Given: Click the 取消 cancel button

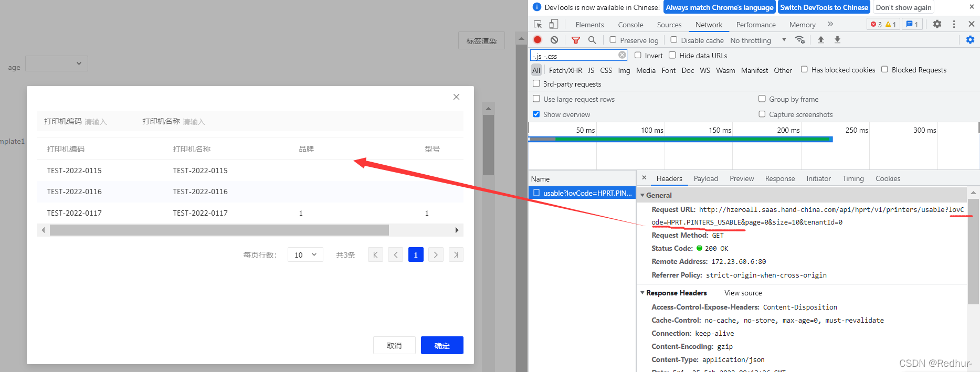Looking at the screenshot, I should (x=394, y=345).
